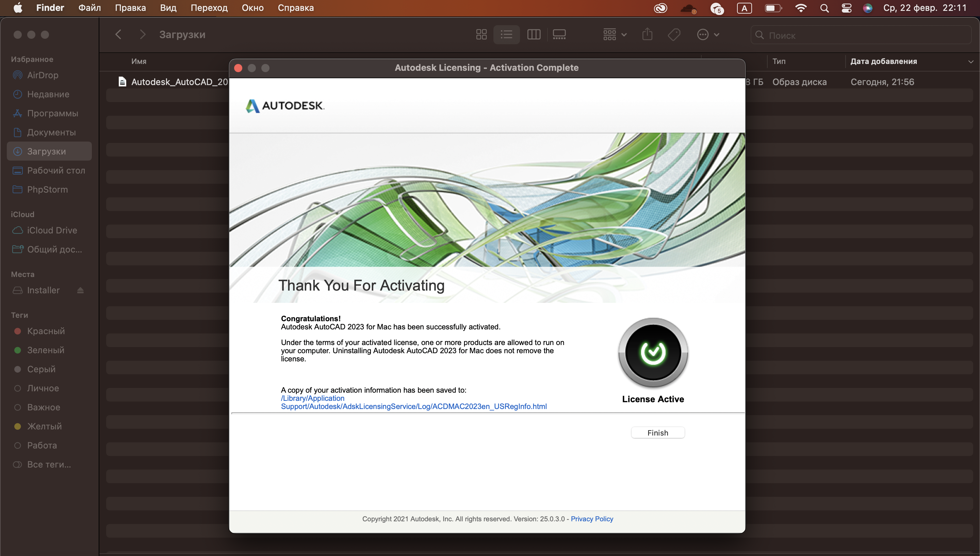The image size is (980, 556).
Task: Open Spotlight search in the menu bar
Action: tap(824, 8)
